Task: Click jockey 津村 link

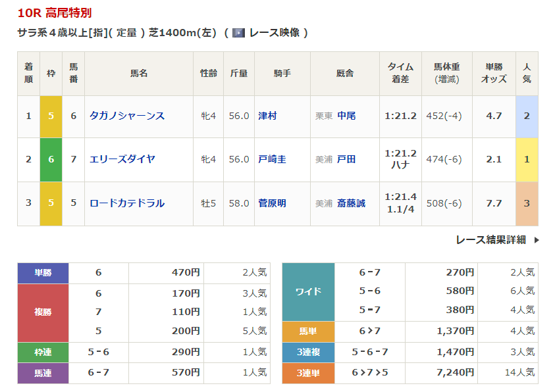Action: pos(267,116)
